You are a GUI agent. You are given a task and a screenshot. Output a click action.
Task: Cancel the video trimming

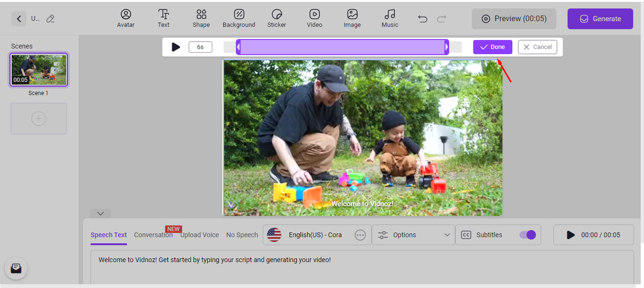(x=537, y=47)
